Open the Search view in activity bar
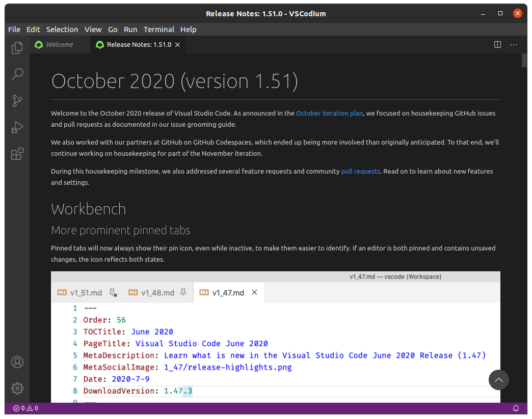The height and width of the screenshot is (419, 532). point(17,74)
